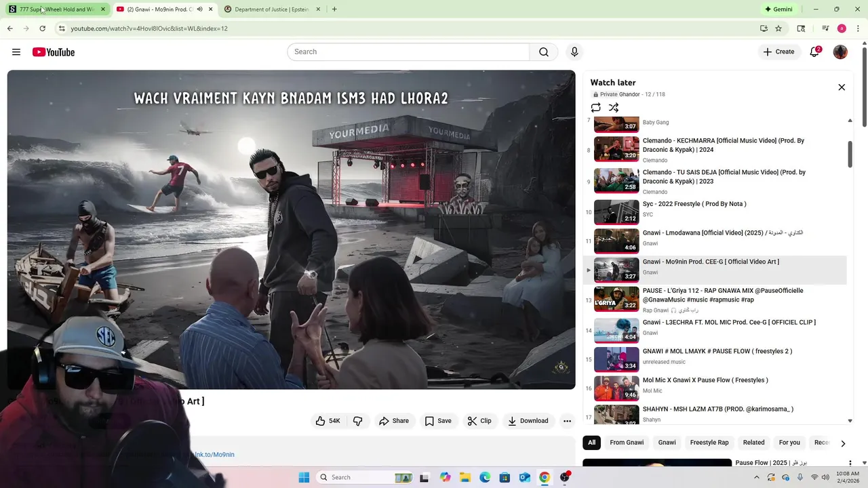Reload the page in Chrome
Screen dimensions: 868x488
click(42, 28)
